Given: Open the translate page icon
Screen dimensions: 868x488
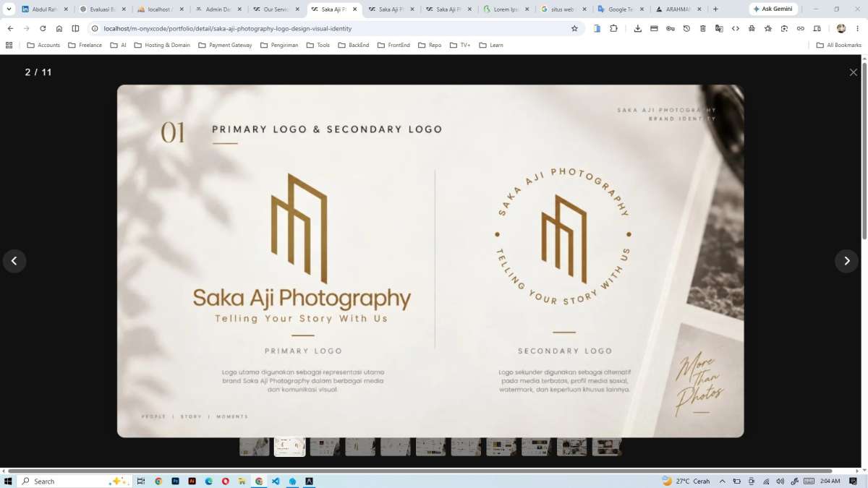Looking at the screenshot, I should coord(719,28).
